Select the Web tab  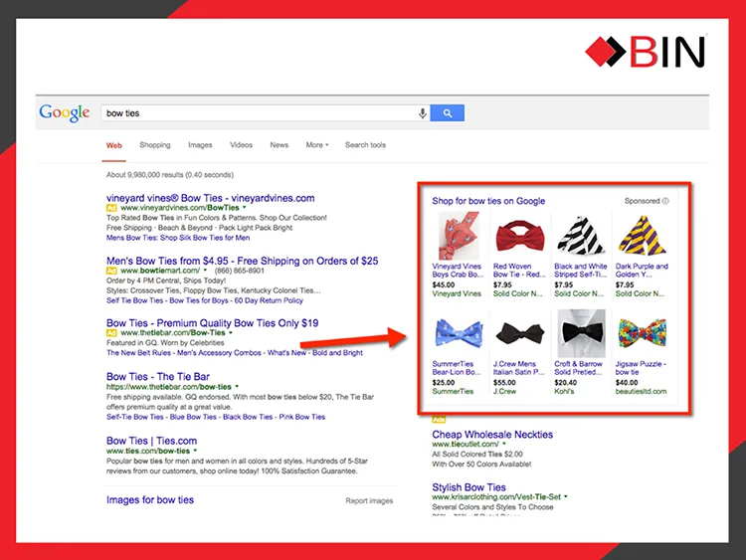(x=114, y=145)
